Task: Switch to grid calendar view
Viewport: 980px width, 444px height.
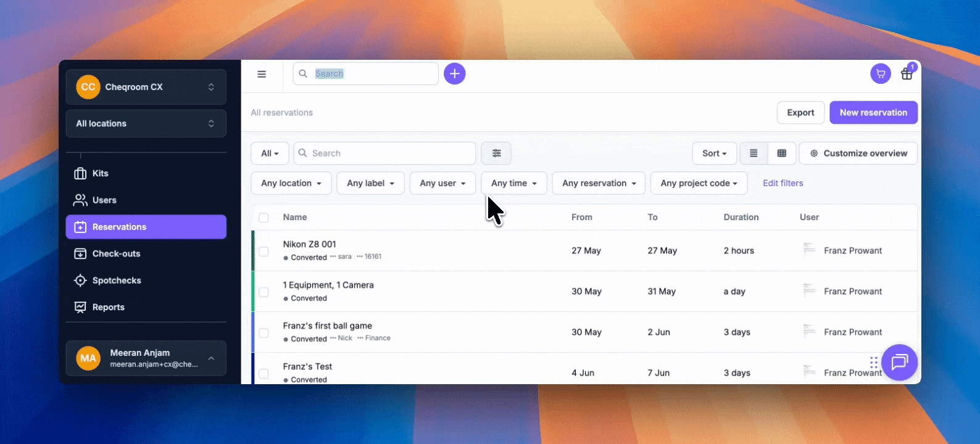Action: point(781,154)
